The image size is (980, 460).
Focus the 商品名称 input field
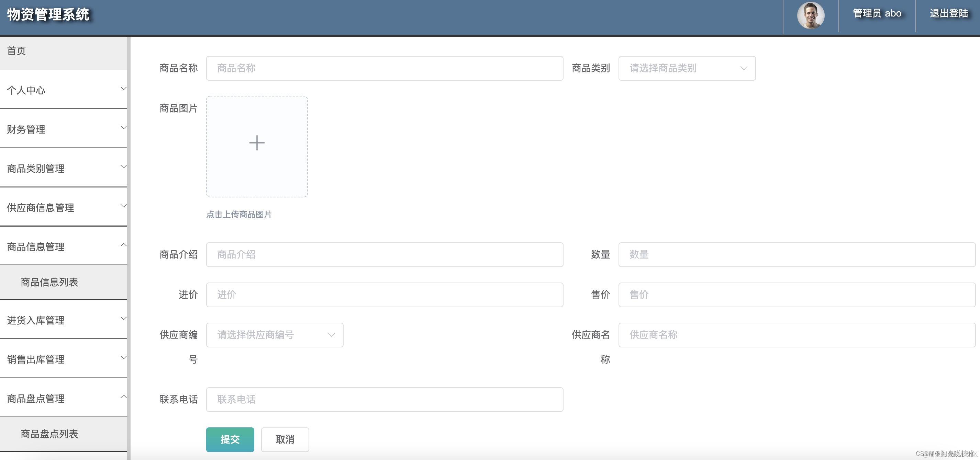tap(384, 68)
